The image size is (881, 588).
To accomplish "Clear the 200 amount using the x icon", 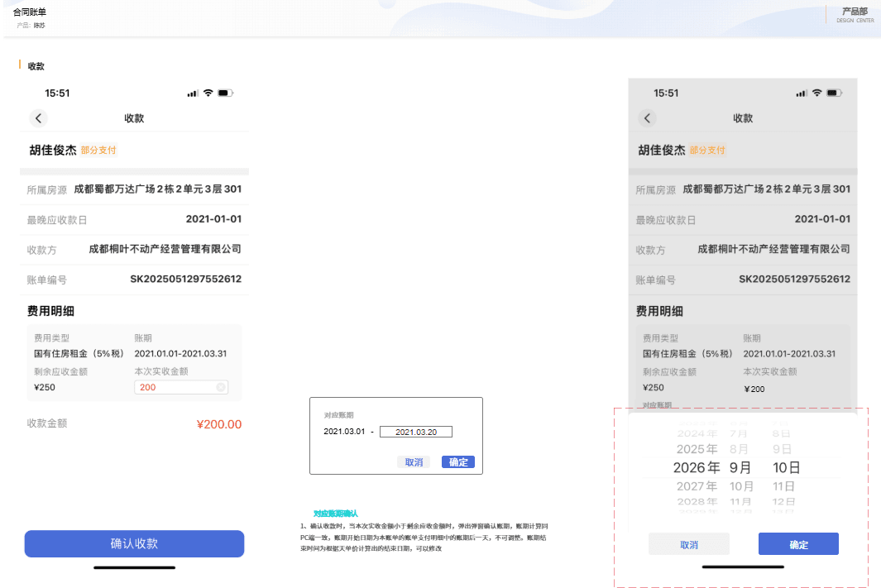I will point(221,387).
